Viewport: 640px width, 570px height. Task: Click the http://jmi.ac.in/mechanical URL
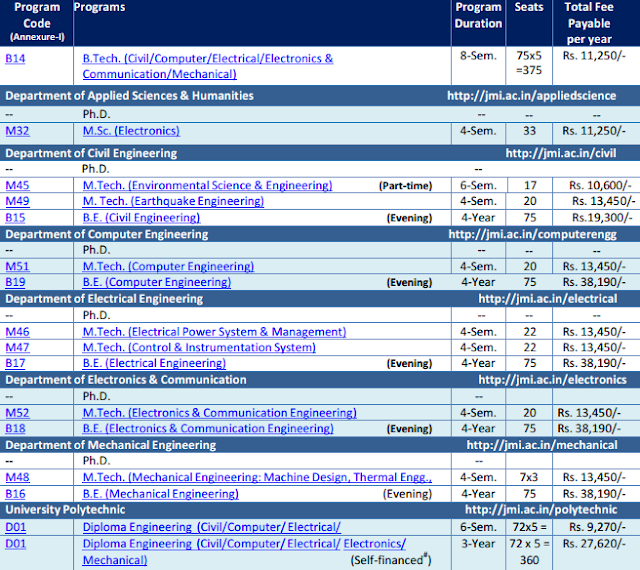(x=542, y=445)
